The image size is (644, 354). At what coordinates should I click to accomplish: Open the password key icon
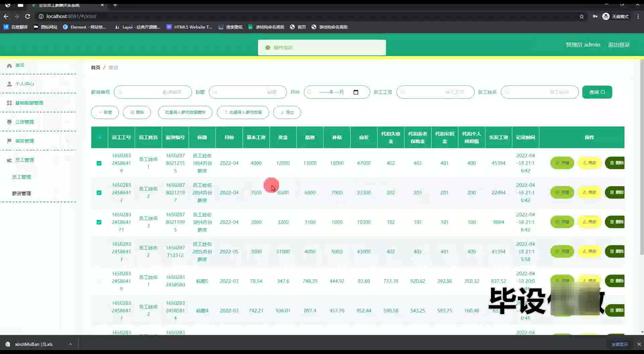click(595, 16)
